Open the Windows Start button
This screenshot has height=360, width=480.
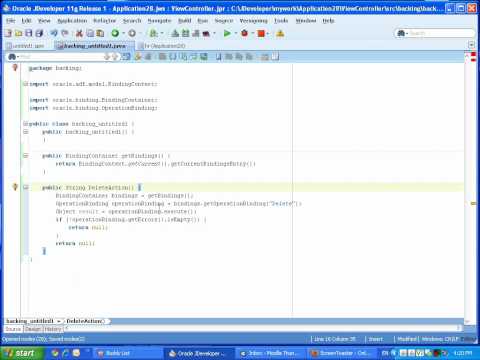22,353
